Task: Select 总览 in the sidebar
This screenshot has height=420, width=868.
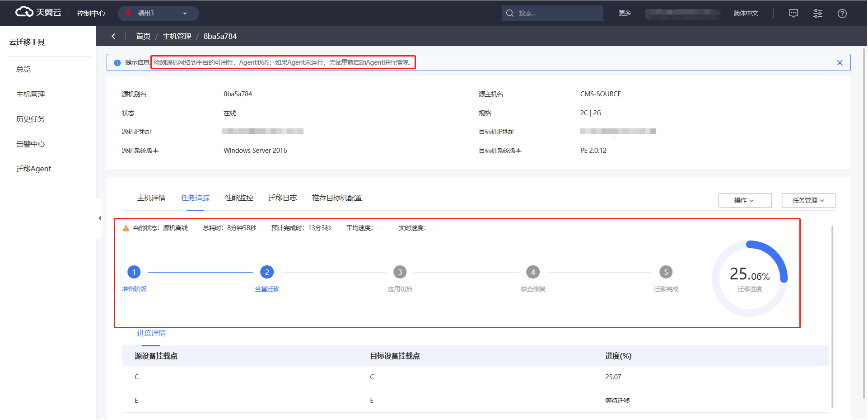Action: pos(23,69)
